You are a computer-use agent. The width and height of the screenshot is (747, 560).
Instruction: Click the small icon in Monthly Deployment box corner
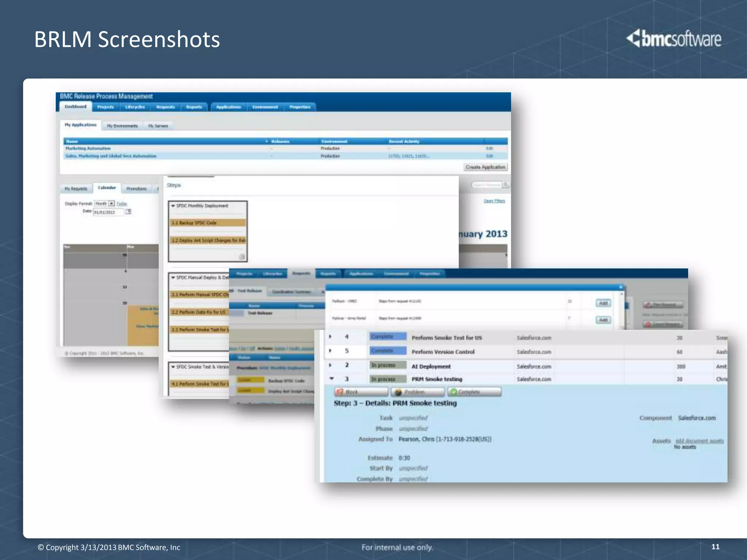tap(241, 257)
